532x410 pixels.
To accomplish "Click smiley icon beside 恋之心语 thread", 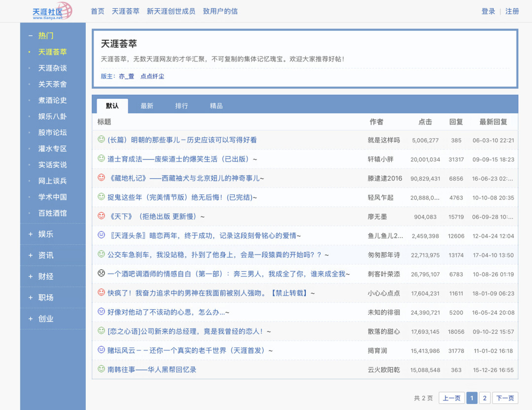I will (x=101, y=331).
